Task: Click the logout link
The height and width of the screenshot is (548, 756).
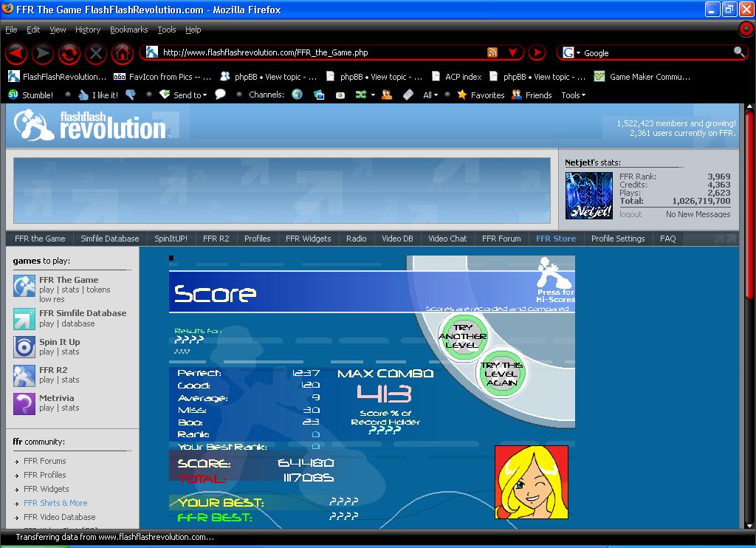Action: point(630,214)
